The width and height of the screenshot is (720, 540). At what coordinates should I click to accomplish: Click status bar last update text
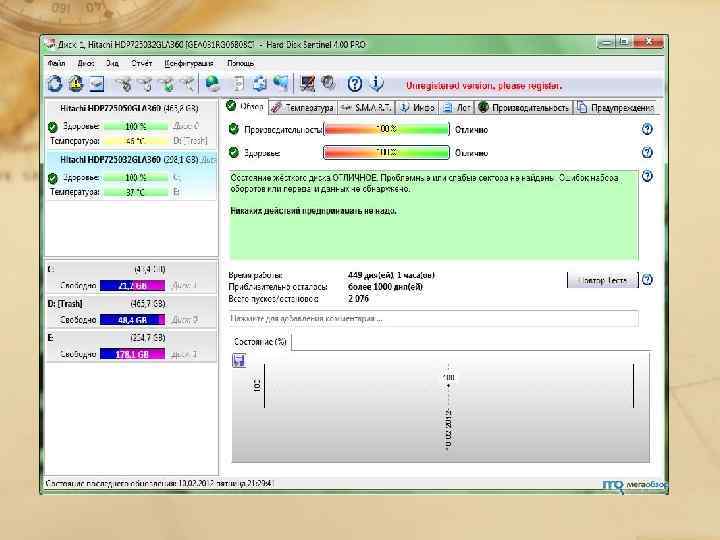point(159,483)
